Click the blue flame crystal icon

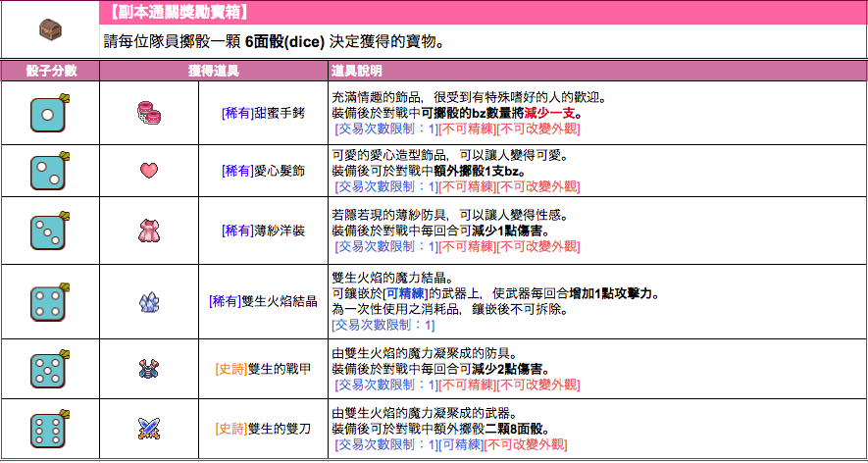point(149,302)
